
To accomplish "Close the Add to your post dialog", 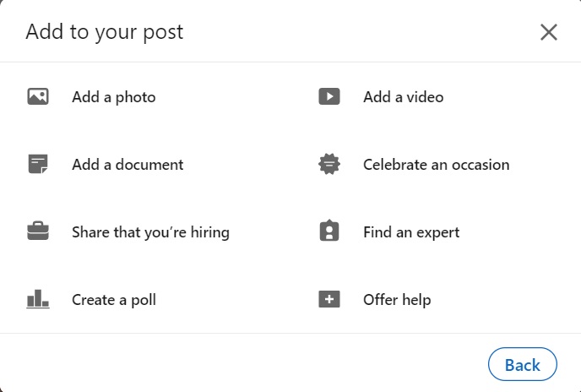I will 549,32.
